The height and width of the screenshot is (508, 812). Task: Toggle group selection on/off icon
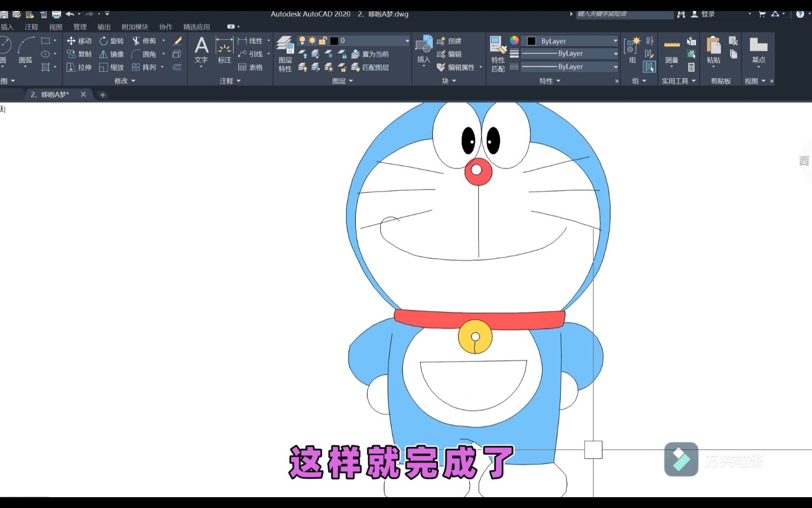(649, 67)
